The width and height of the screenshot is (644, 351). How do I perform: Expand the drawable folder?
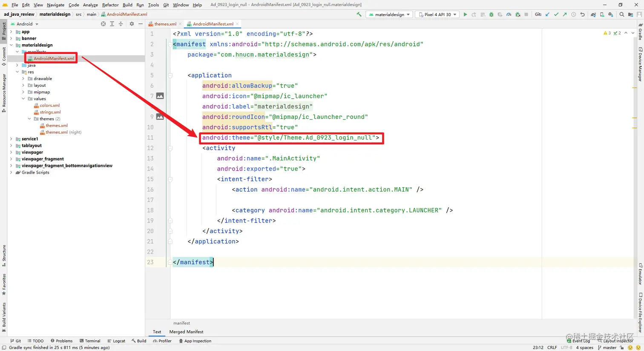(x=23, y=79)
